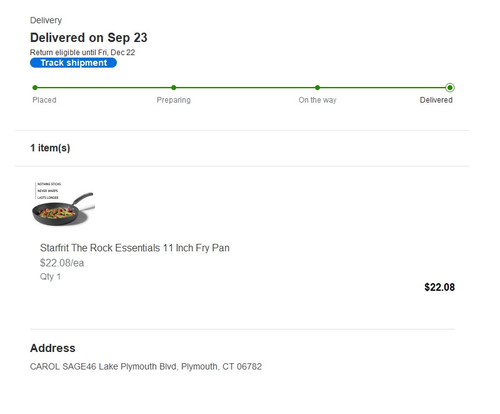The width and height of the screenshot is (500, 414).
Task: Click the Delivered on Sep 23 heading
Action: pyautogui.click(x=89, y=38)
